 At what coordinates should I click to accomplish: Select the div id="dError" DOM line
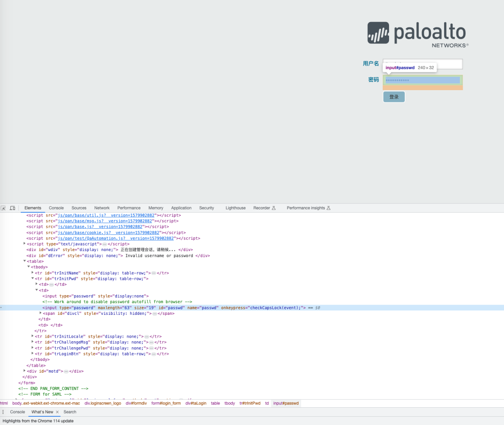(x=118, y=256)
